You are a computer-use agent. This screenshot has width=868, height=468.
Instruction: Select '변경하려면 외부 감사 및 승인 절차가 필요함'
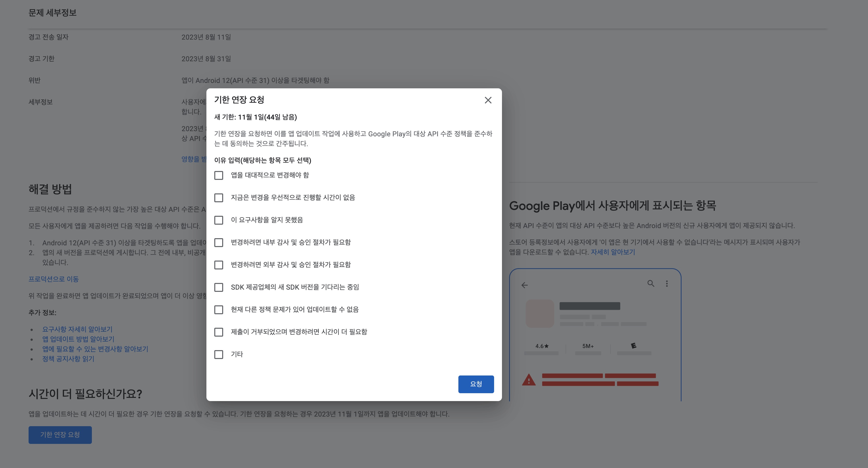tap(219, 265)
